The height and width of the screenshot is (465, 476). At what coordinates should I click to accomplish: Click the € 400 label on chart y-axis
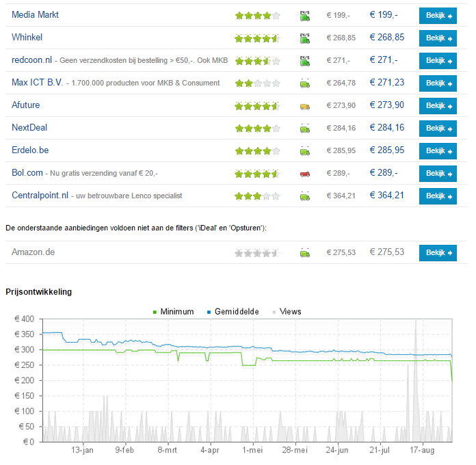[x=25, y=319]
